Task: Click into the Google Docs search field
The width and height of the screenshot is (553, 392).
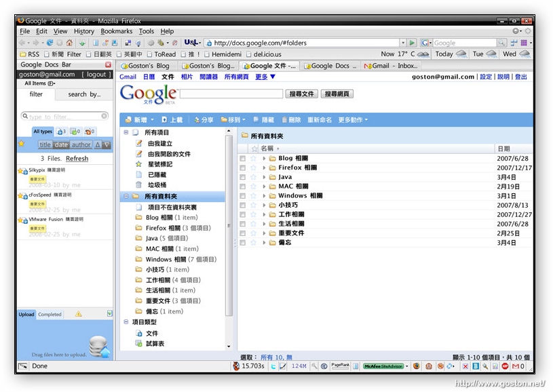Action: point(231,94)
